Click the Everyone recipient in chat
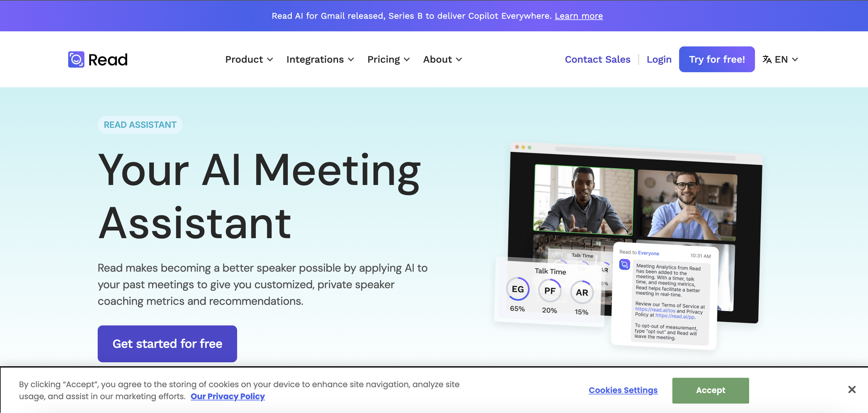This screenshot has height=413, width=868. (648, 253)
